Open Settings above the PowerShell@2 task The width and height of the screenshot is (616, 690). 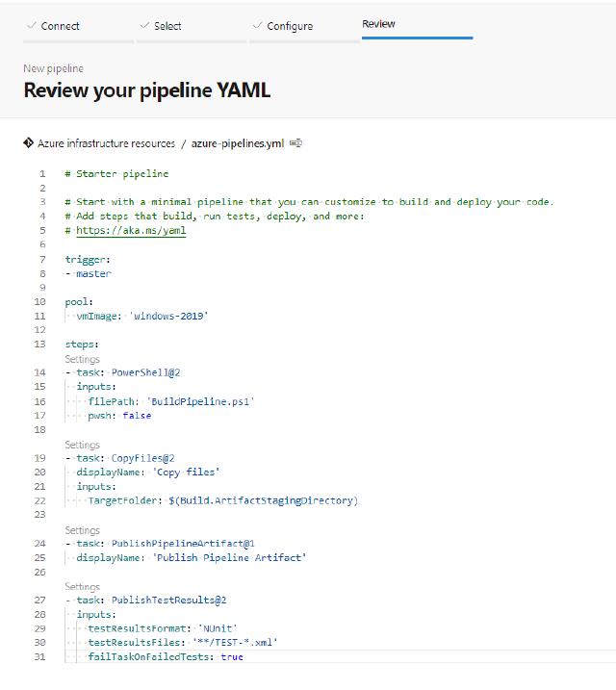coord(82,359)
